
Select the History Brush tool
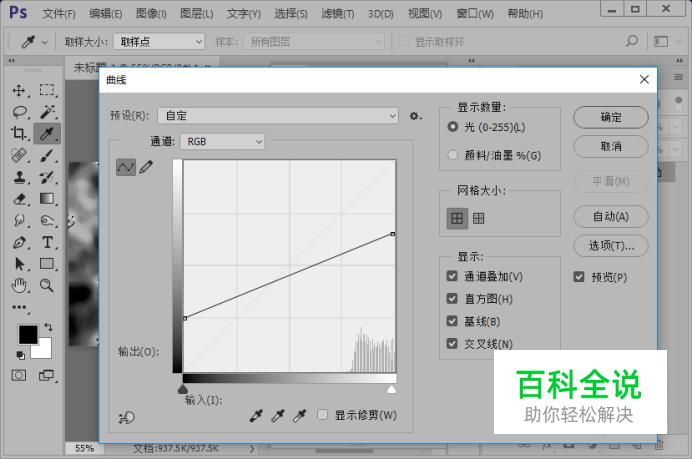(47, 177)
